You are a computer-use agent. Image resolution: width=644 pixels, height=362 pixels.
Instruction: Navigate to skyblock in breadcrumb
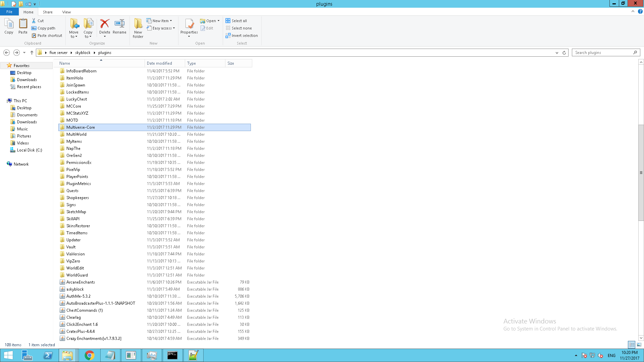coord(83,53)
